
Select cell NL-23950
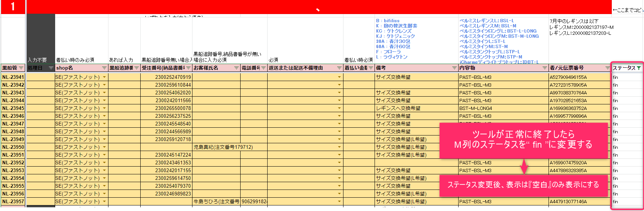click(13, 147)
